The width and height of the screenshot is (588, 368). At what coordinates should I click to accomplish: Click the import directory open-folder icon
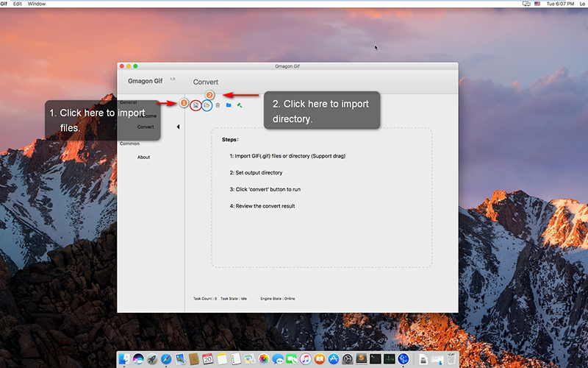tap(207, 105)
